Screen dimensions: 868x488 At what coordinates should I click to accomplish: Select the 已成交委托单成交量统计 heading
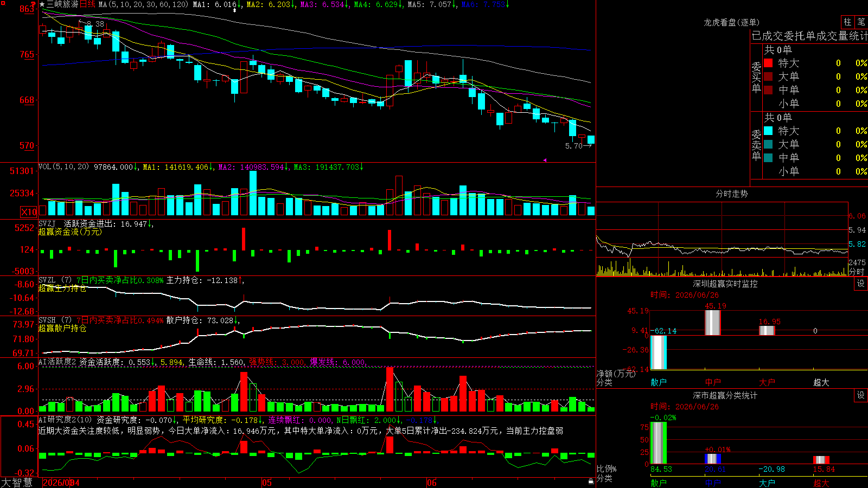pos(809,36)
